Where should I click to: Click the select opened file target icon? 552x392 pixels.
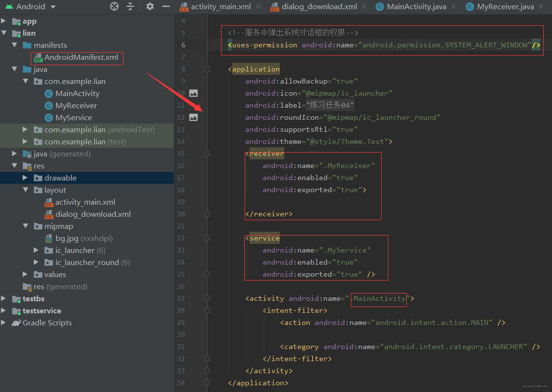point(114,6)
